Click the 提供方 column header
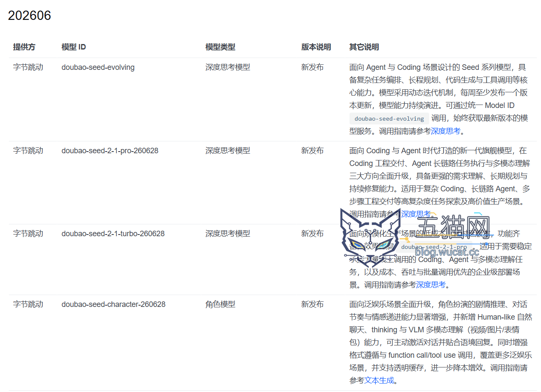The image size is (541, 392). (24, 47)
